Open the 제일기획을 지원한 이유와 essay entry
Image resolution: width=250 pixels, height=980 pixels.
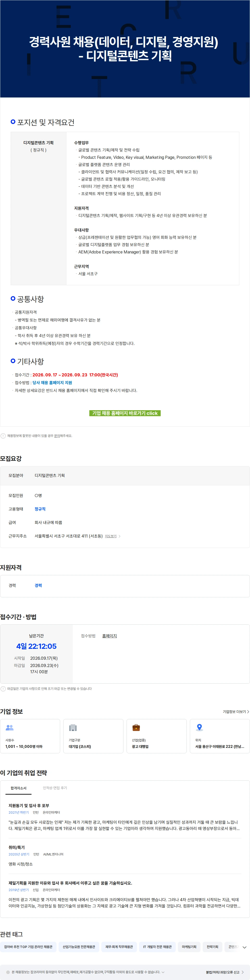(x=70, y=883)
